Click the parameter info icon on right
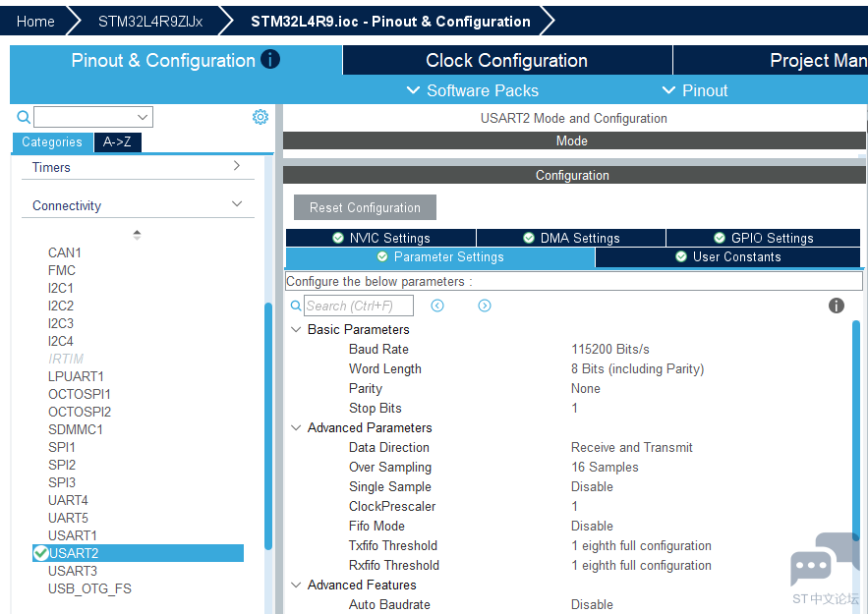Image resolution: width=868 pixels, height=614 pixels. (x=837, y=306)
